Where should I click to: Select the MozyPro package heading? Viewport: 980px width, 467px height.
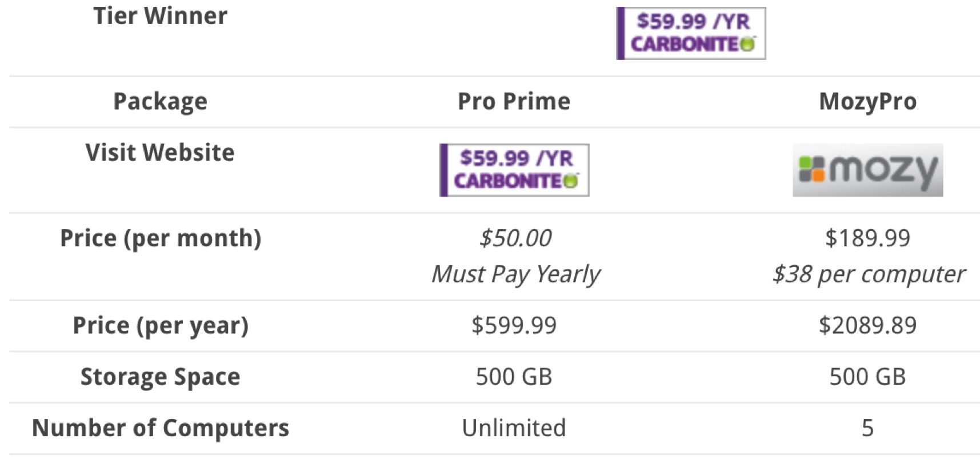pos(867,102)
